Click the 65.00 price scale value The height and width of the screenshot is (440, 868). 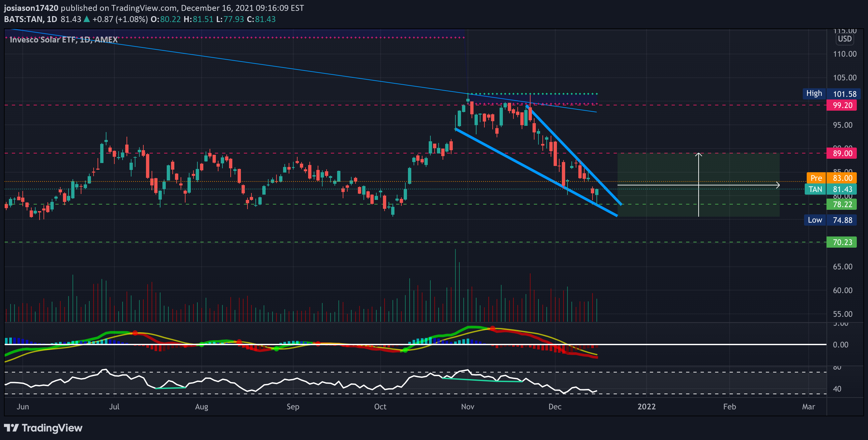[x=842, y=267]
